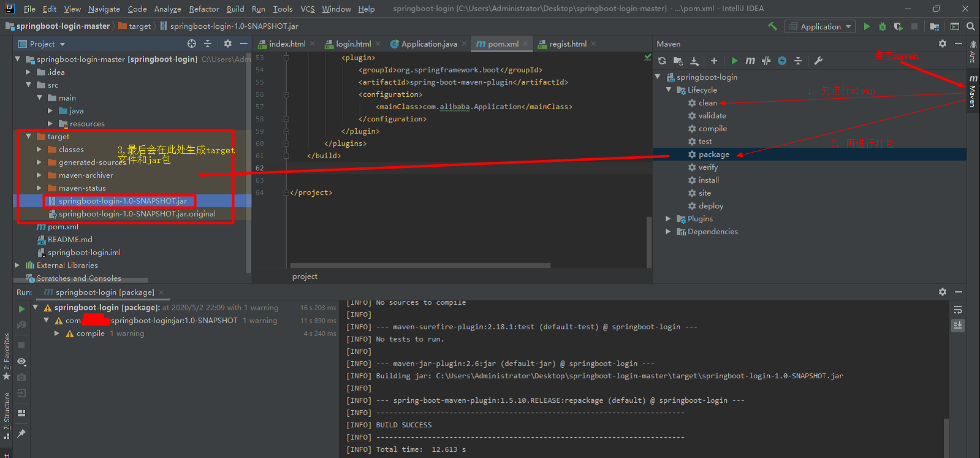Expand External Libraries node
The height and width of the screenshot is (458, 980).
tap(17, 265)
